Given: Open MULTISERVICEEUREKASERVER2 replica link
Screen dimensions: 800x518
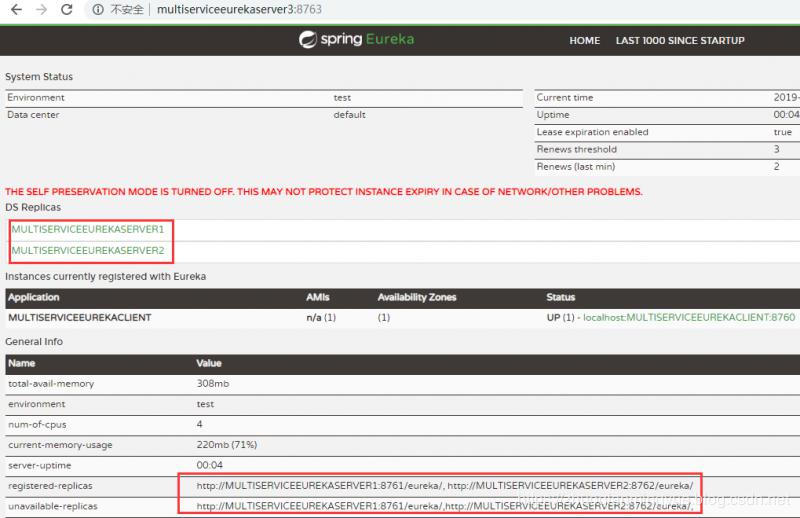Looking at the screenshot, I should [88, 250].
